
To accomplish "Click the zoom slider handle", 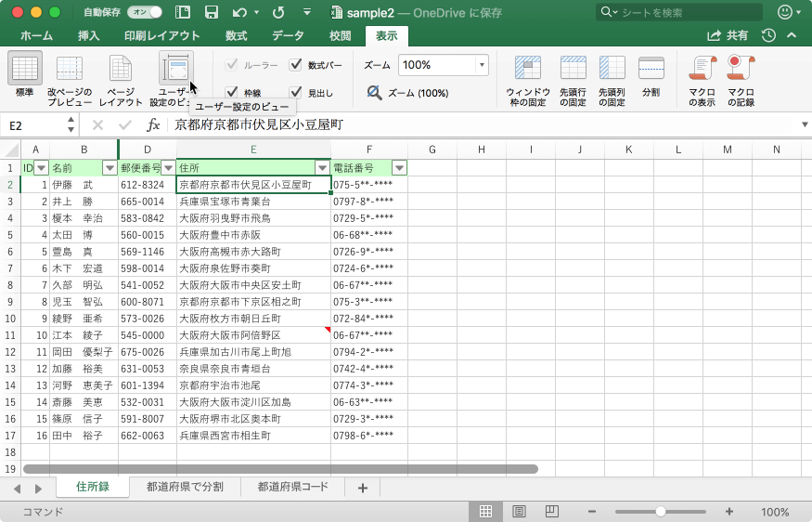I will pyautogui.click(x=660, y=512).
